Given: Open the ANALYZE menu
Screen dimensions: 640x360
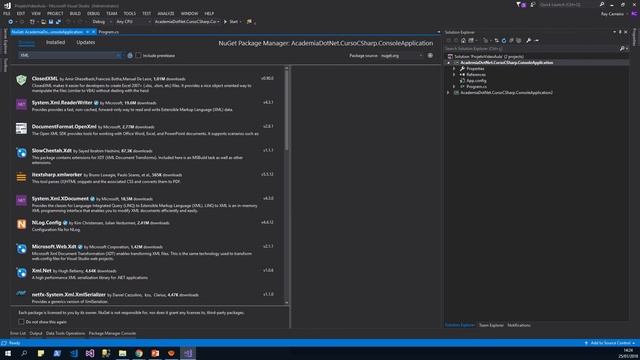Looking at the screenshot, I should (x=166, y=13).
